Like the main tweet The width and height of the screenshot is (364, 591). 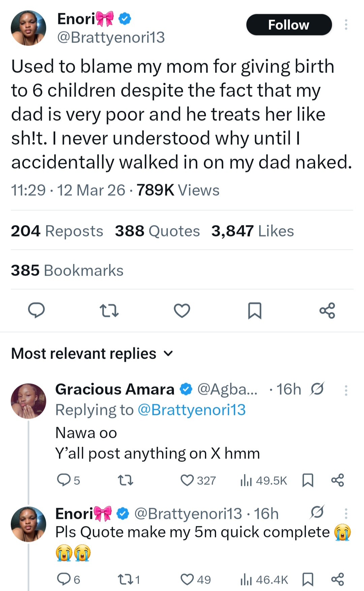point(182,311)
